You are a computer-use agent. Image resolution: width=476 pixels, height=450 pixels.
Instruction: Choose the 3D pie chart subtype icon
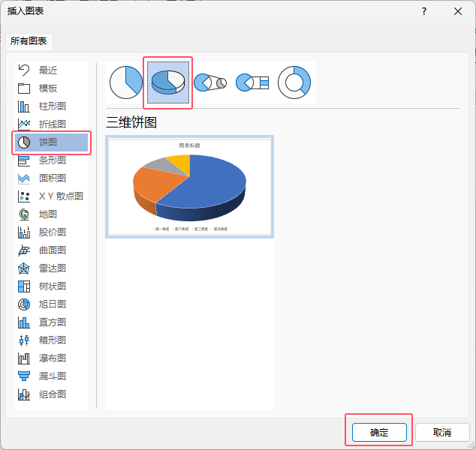tap(168, 82)
